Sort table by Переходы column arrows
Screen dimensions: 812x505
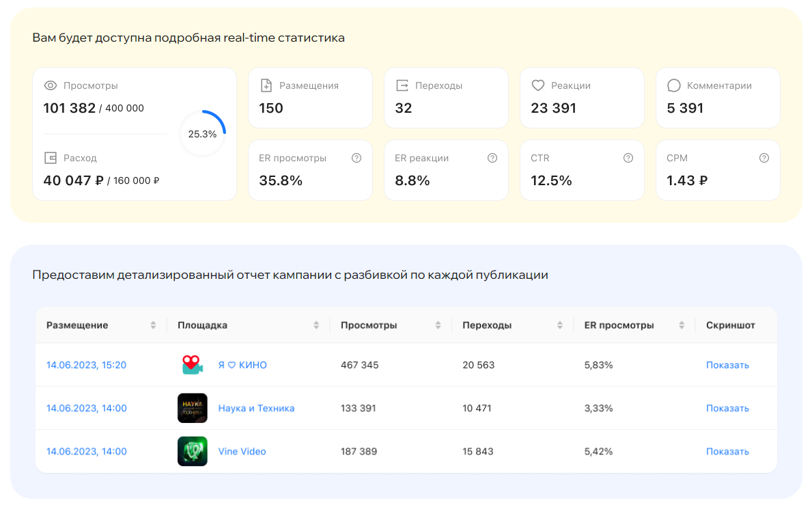coord(560,325)
